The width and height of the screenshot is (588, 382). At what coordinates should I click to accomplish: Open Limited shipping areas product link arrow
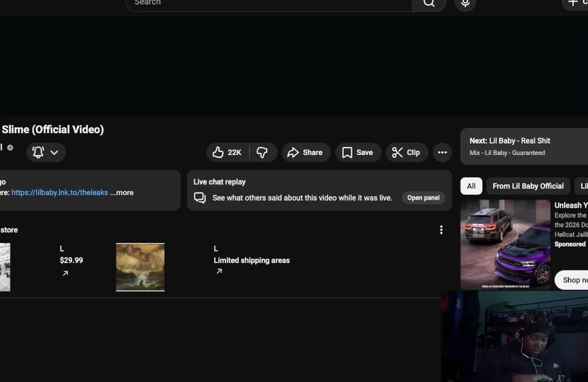pyautogui.click(x=219, y=271)
